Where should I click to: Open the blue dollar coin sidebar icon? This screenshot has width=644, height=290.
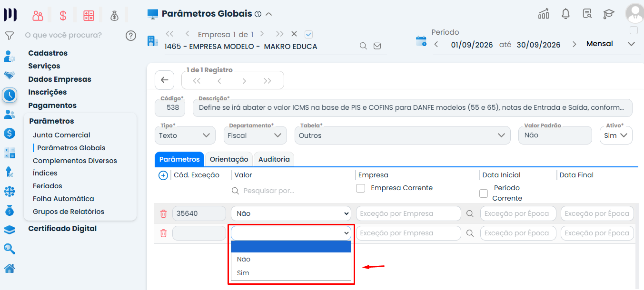coord(9,134)
